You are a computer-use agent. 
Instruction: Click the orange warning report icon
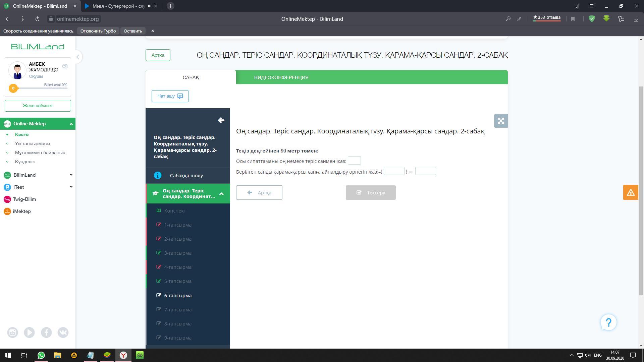click(x=631, y=192)
